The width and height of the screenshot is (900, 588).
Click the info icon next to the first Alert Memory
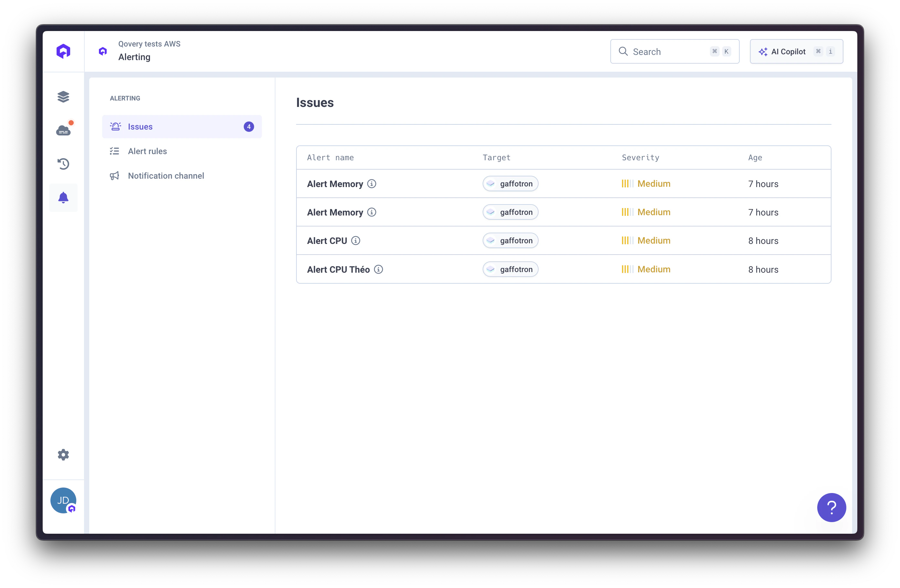coord(372,184)
